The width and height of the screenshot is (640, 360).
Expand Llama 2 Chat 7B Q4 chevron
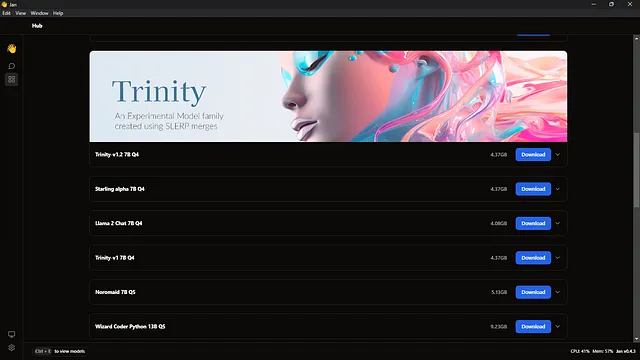pyautogui.click(x=558, y=223)
